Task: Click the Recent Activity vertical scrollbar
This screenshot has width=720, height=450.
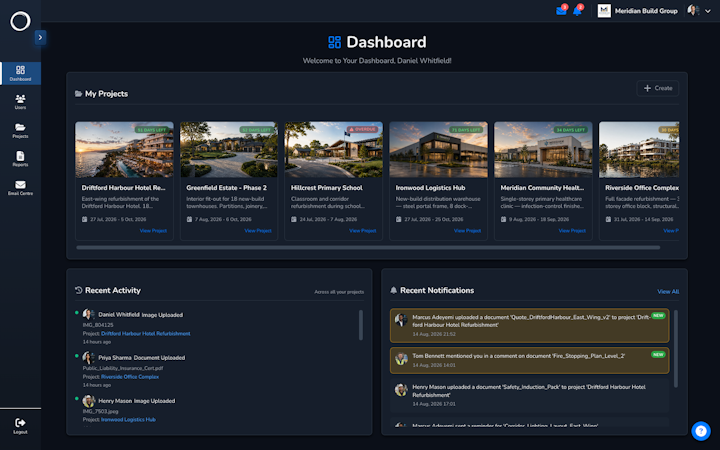Action: point(360,325)
